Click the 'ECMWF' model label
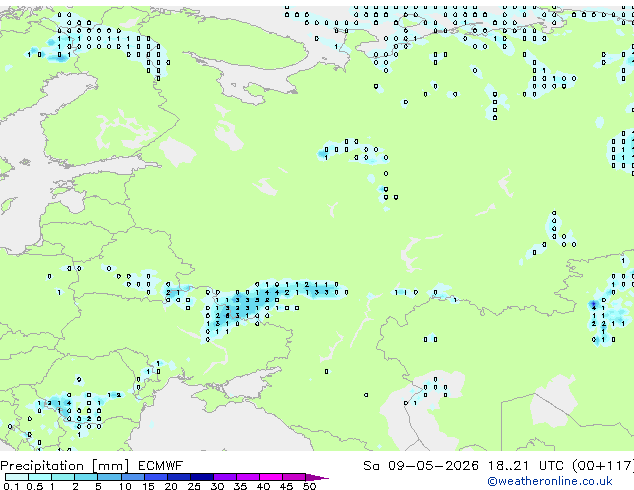This screenshot has width=634, height=490. point(161,466)
